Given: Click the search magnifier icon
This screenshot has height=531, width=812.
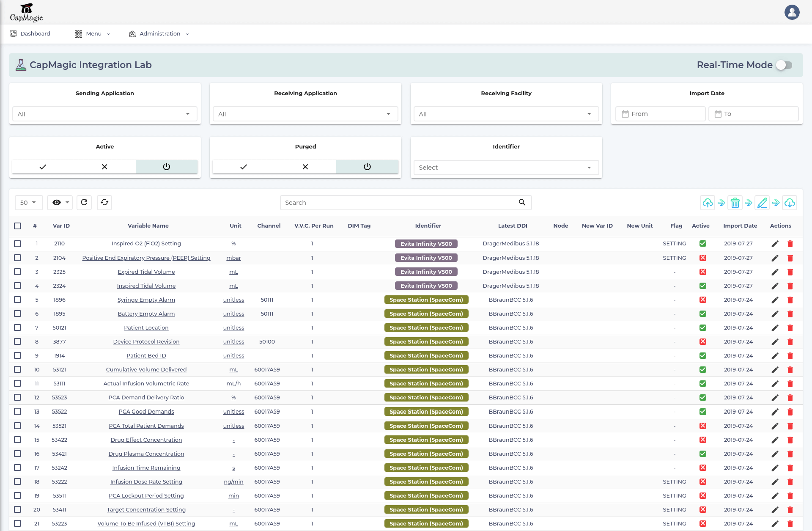Looking at the screenshot, I should [x=522, y=202].
